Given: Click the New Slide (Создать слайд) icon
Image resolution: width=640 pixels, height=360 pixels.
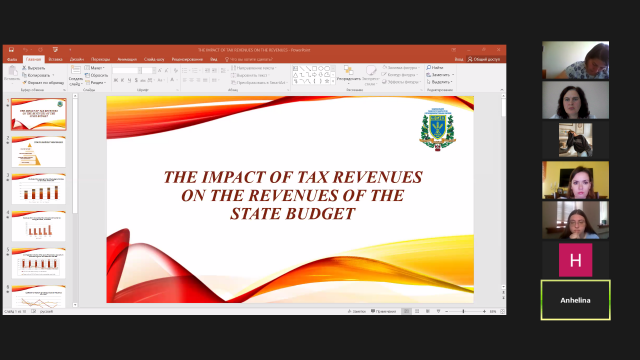Looking at the screenshot, I should point(76,70).
